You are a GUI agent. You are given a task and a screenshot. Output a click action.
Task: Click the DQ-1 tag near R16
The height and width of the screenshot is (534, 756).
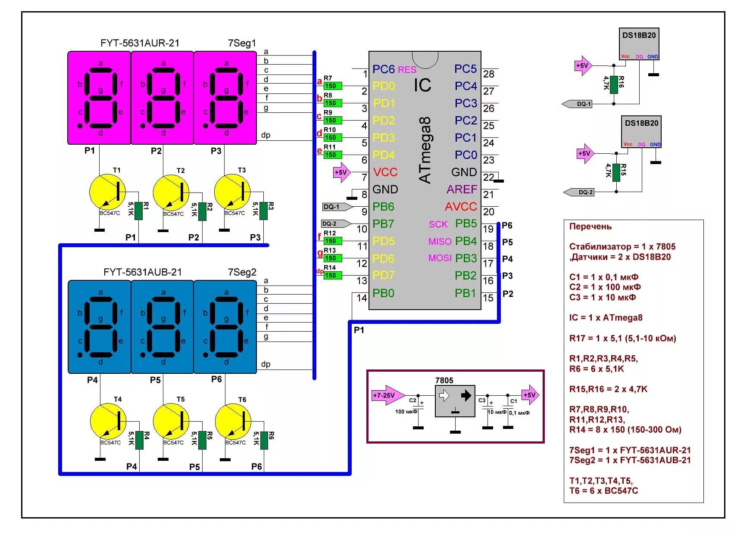coord(578,104)
